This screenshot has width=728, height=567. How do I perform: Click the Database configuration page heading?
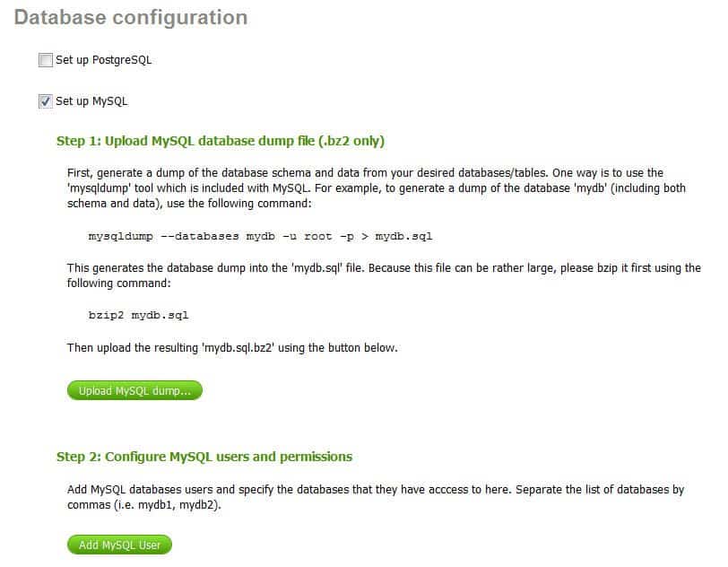(x=131, y=18)
